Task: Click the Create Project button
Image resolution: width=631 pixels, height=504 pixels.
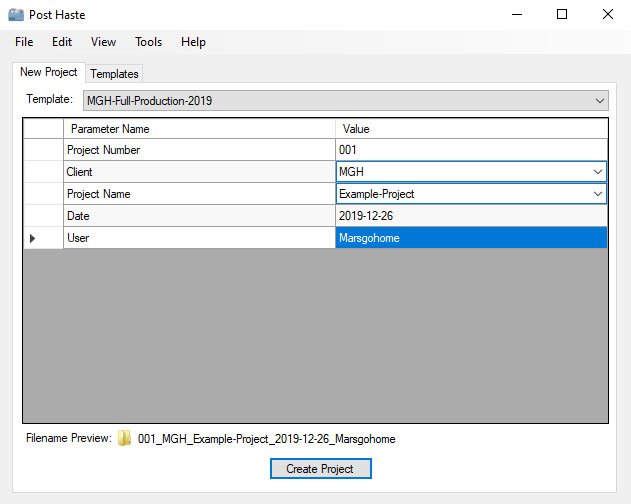Action: 320,469
